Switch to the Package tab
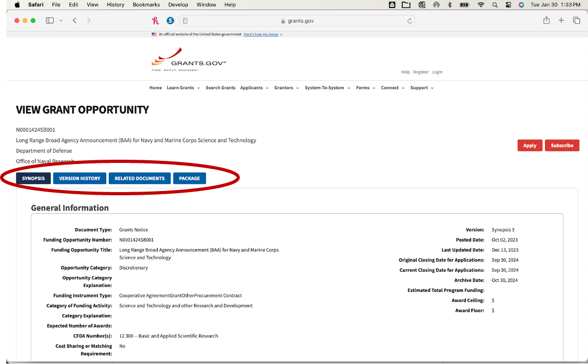 (x=189, y=178)
